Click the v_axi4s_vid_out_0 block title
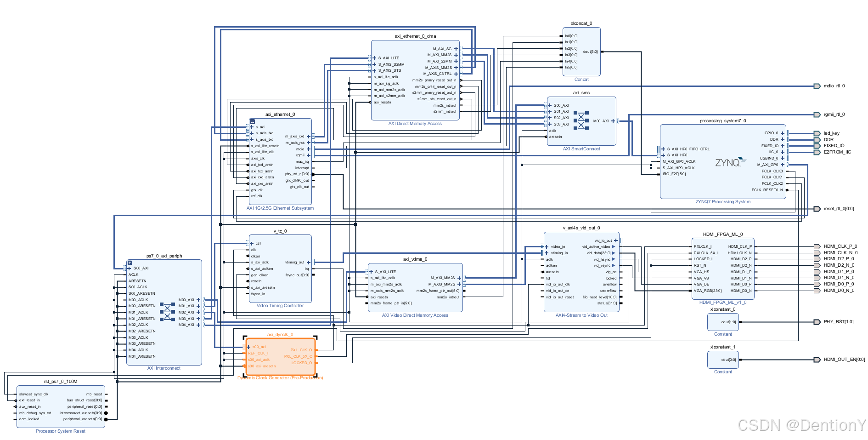Viewport: 868px width, 440px height. click(581, 228)
